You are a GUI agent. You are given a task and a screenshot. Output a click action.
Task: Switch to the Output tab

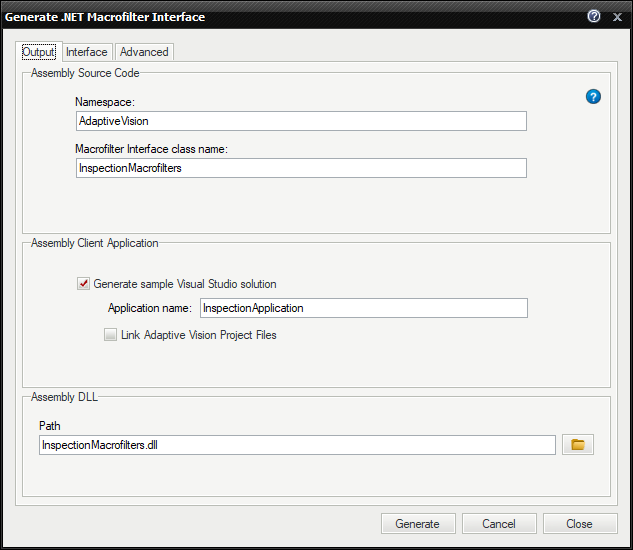[x=38, y=52]
